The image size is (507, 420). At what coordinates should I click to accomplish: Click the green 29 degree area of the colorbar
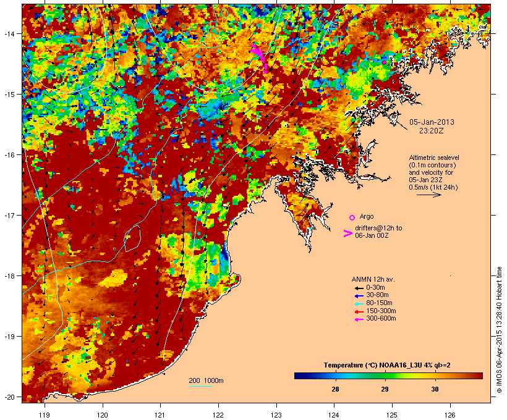(x=385, y=376)
